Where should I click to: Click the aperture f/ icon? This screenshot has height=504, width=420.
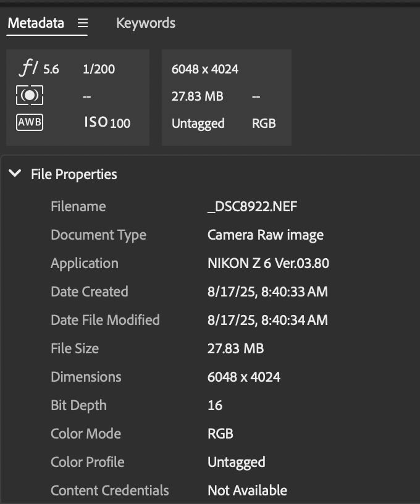(29, 67)
